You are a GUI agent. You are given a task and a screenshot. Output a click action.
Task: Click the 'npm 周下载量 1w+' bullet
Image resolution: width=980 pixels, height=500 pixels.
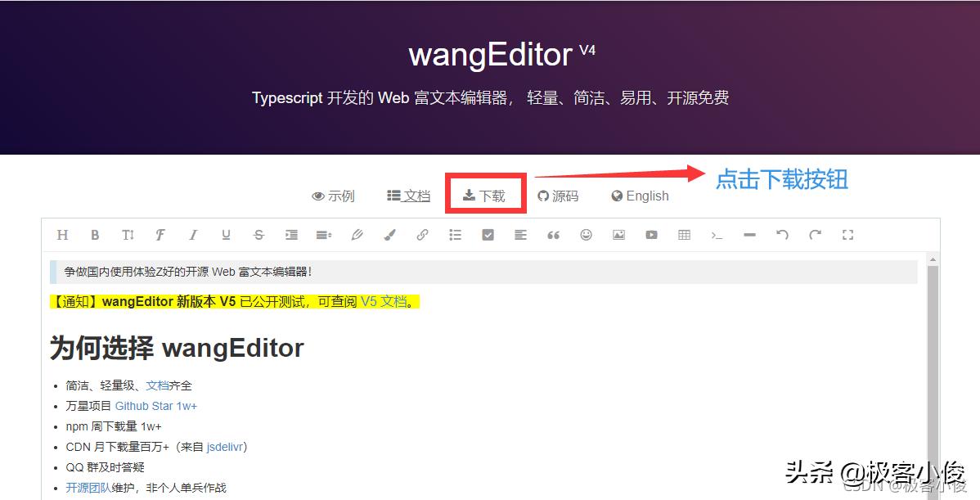pyautogui.click(x=114, y=427)
